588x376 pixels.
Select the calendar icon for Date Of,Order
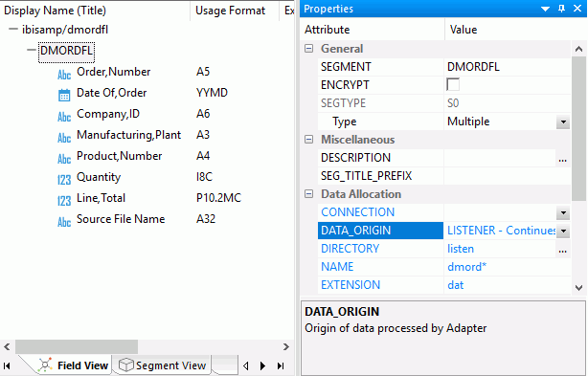[x=64, y=95]
